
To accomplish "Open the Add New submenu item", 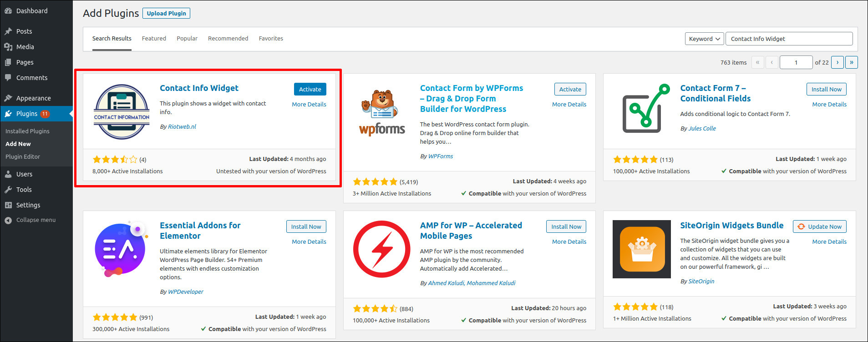I will (18, 144).
